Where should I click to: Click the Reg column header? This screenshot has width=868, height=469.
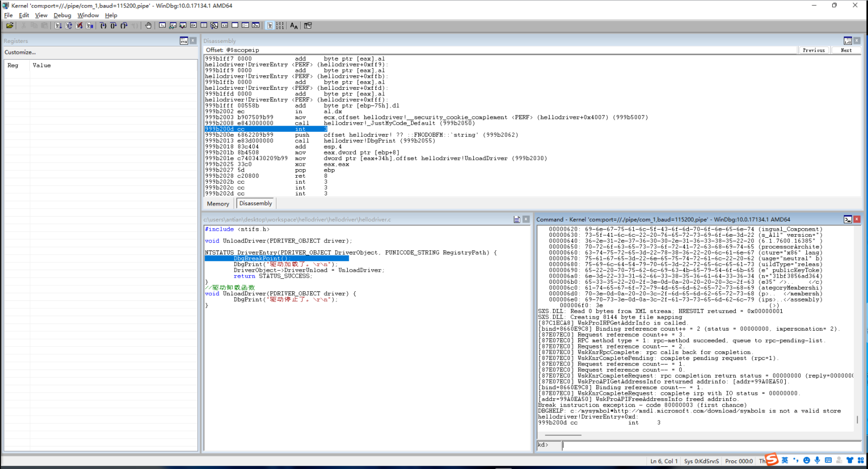(x=17, y=66)
